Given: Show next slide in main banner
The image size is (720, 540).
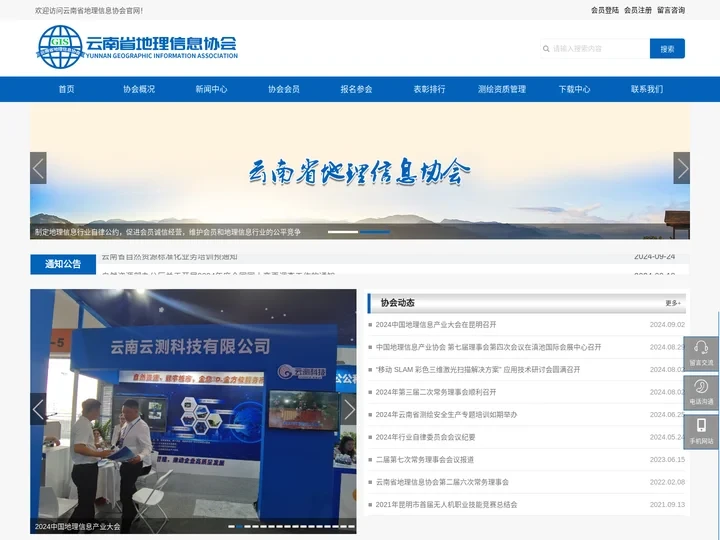Looking at the screenshot, I should (x=681, y=168).
